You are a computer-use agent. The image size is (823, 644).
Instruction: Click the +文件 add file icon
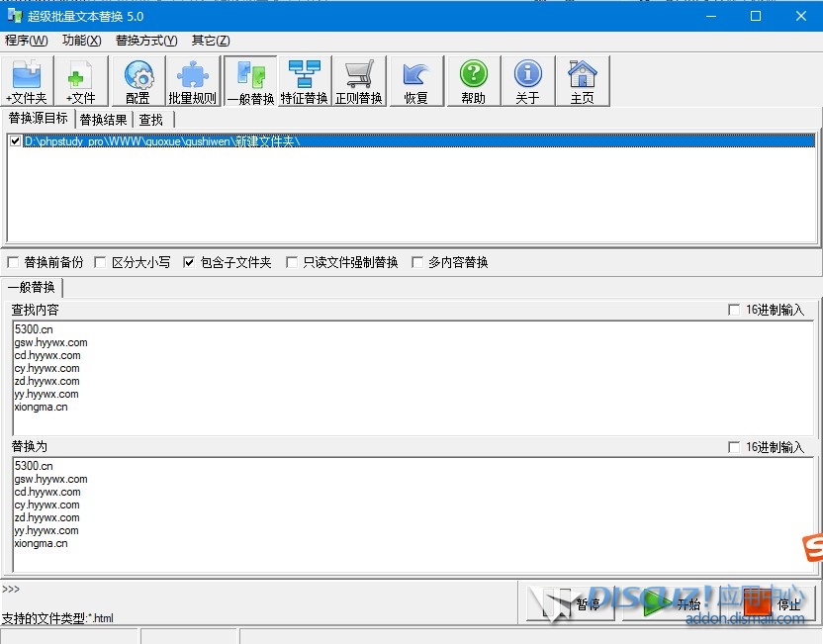[x=81, y=81]
